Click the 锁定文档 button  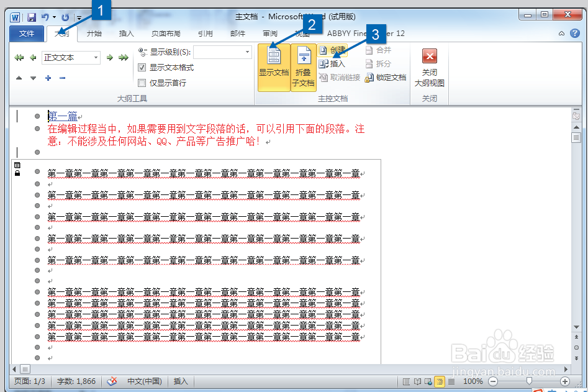click(386, 77)
